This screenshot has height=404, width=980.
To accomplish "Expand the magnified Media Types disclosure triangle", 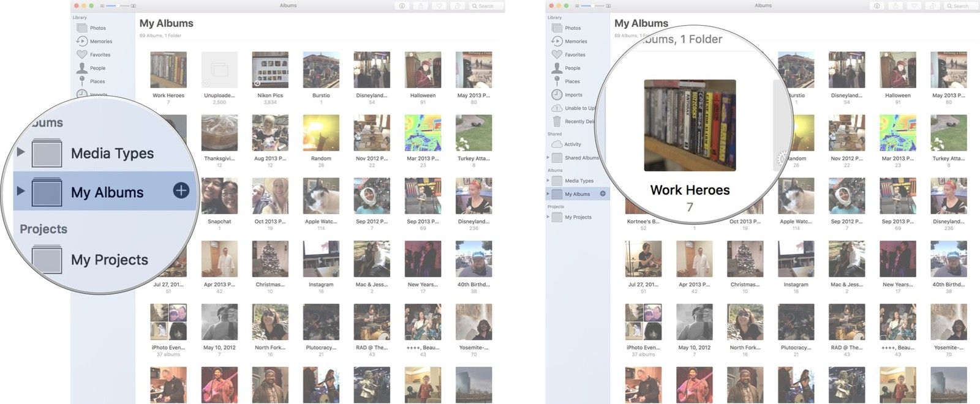I will tap(21, 152).
